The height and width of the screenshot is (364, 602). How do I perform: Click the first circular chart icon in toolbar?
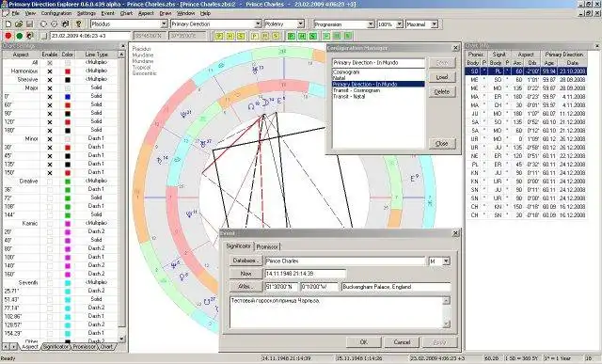[43, 24]
